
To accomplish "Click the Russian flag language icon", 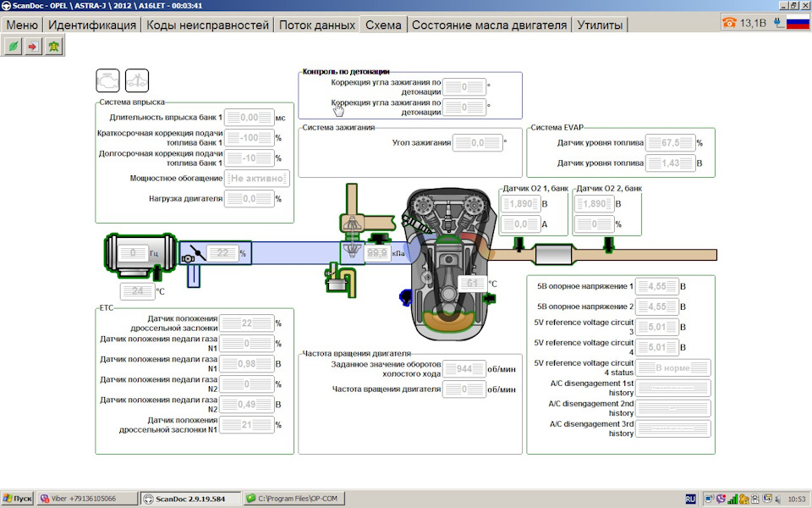I will [x=798, y=23].
